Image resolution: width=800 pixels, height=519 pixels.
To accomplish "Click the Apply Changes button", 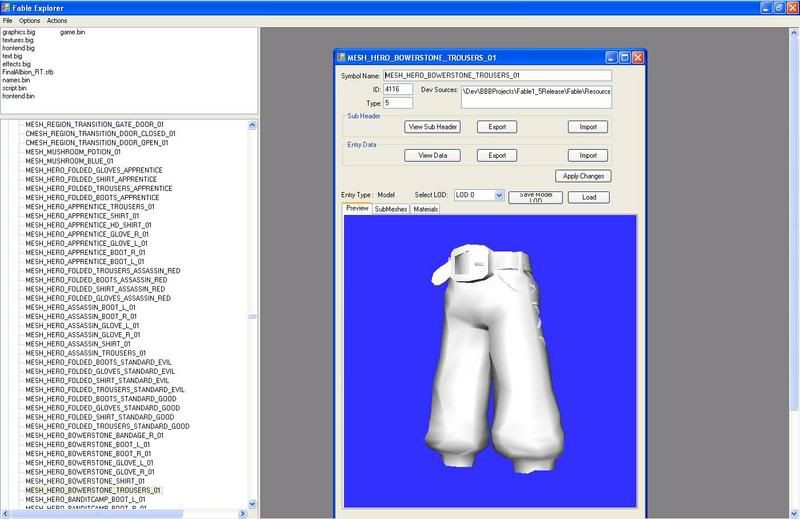I will (x=583, y=176).
